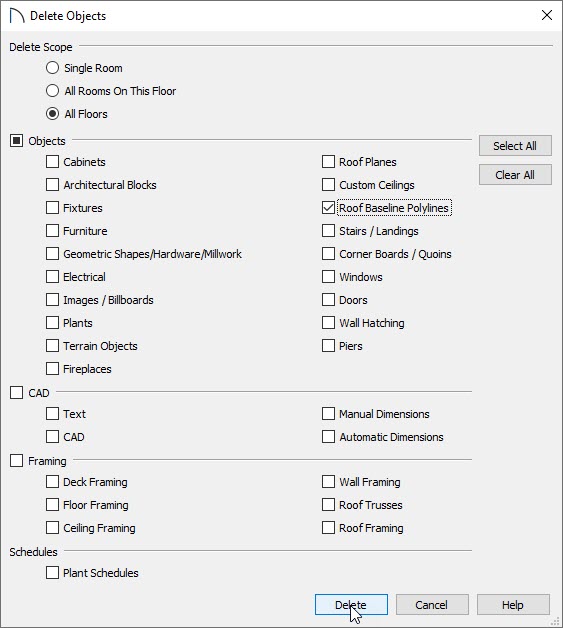Check the Terrain Objects option
This screenshot has height=628, width=563.
click(52, 346)
